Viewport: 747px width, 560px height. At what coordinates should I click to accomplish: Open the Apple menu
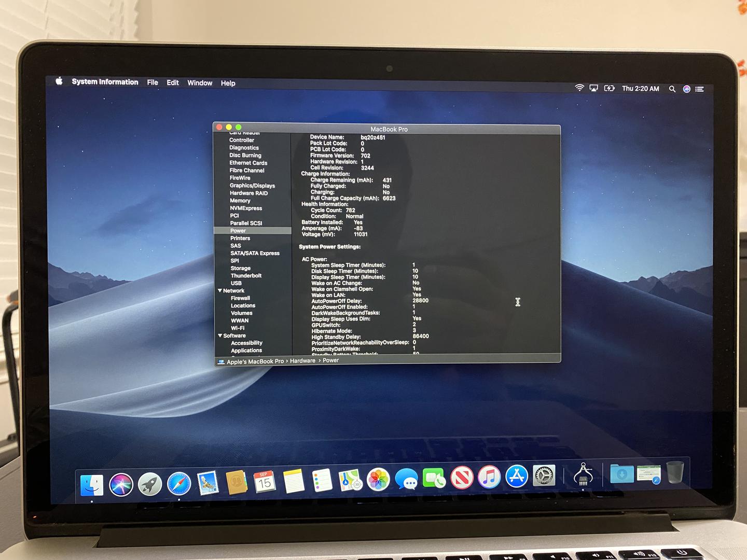[x=59, y=81]
